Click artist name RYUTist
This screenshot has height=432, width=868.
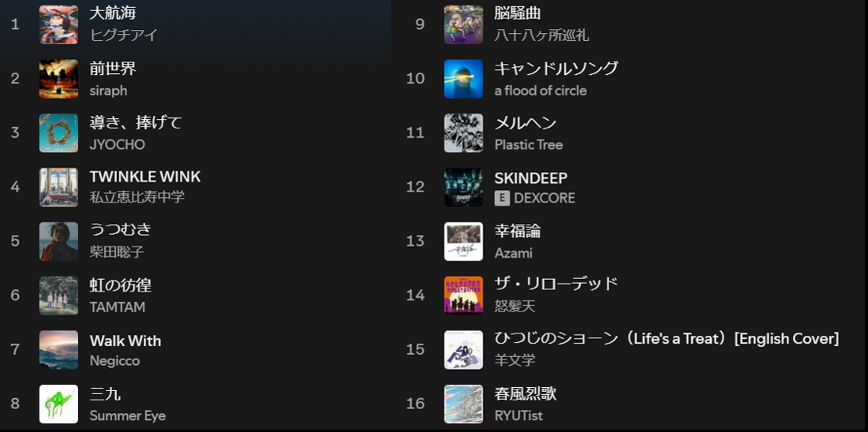518,415
